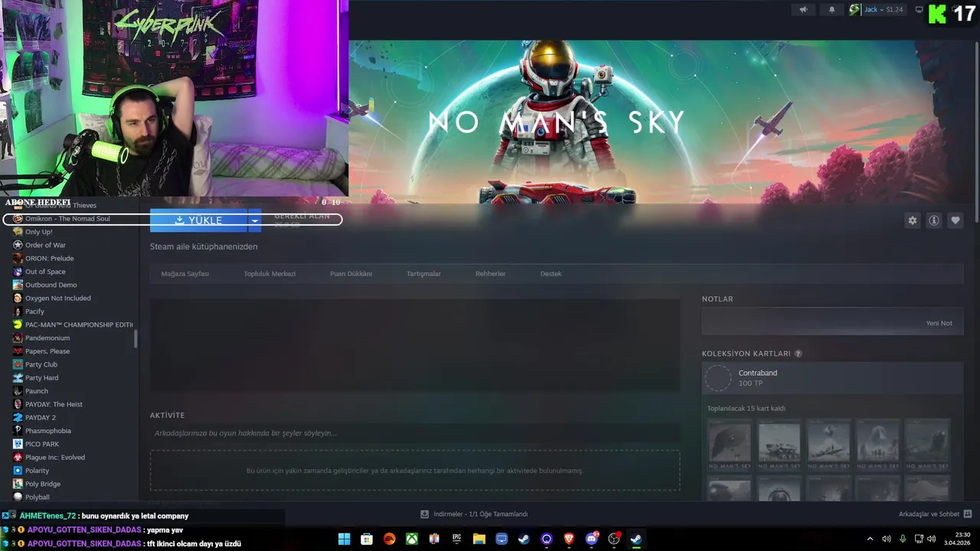Click the Pacify game icon
980x551 pixels.
click(18, 311)
